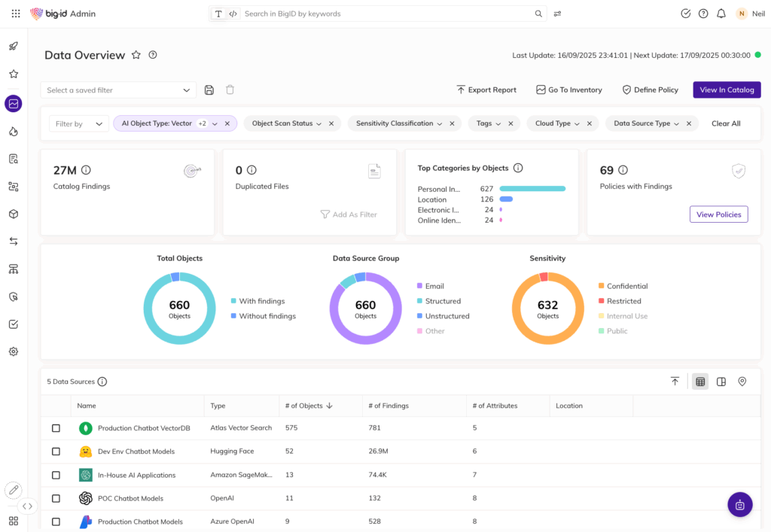This screenshot has width=771, height=532.
Task: Switch to map location view icon
Action: [x=742, y=382]
